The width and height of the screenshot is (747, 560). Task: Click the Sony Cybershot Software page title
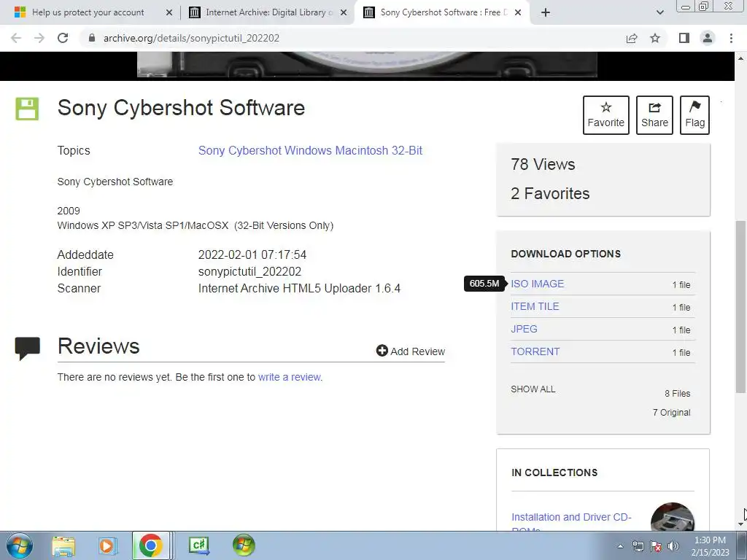pyautogui.click(x=181, y=108)
